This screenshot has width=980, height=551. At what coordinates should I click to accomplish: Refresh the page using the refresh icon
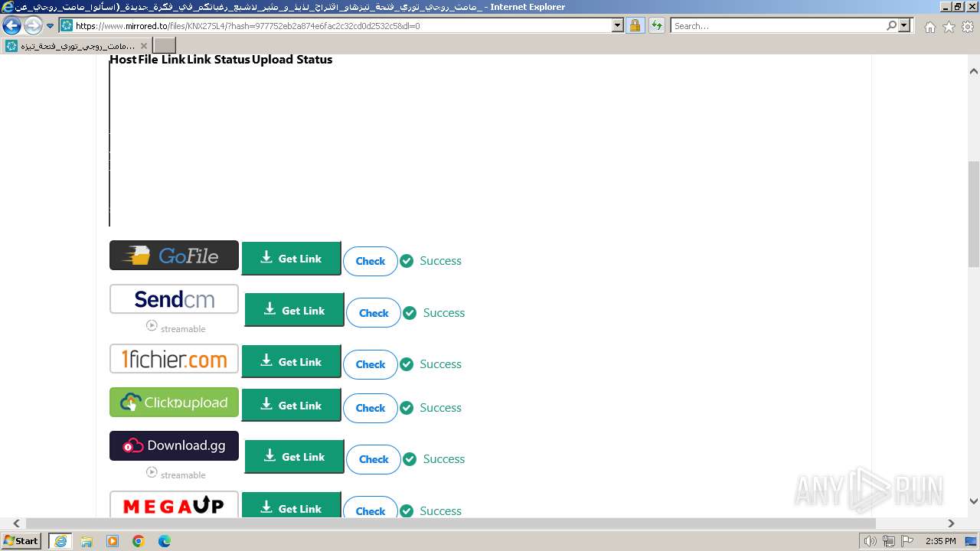point(656,25)
